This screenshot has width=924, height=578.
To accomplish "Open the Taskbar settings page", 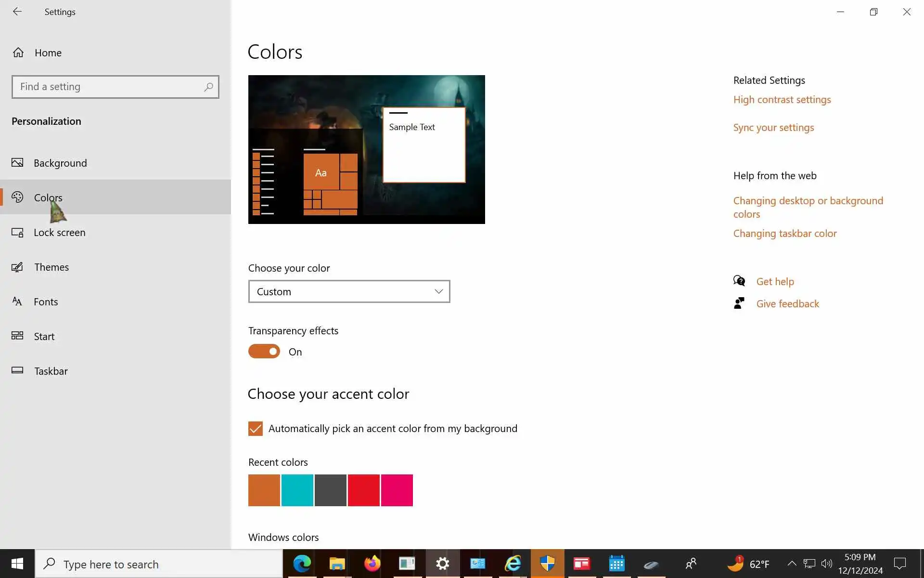I will pos(51,371).
